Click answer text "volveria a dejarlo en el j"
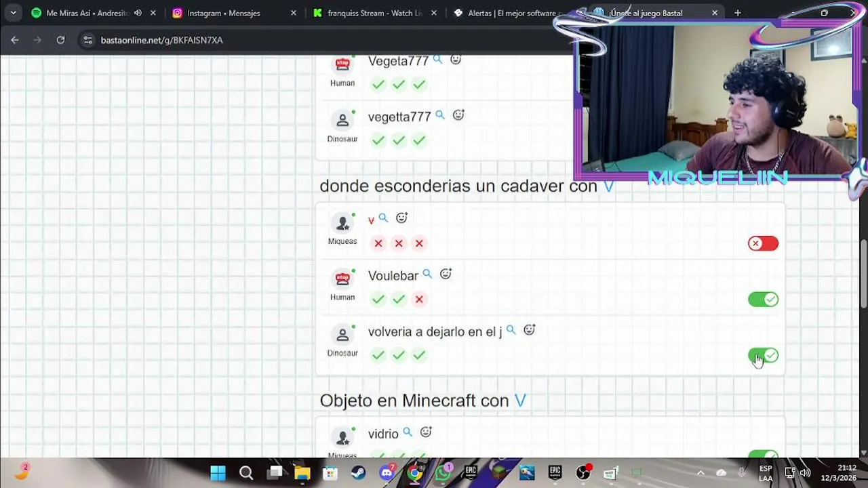Viewport: 868px width, 488px height. [x=435, y=331]
